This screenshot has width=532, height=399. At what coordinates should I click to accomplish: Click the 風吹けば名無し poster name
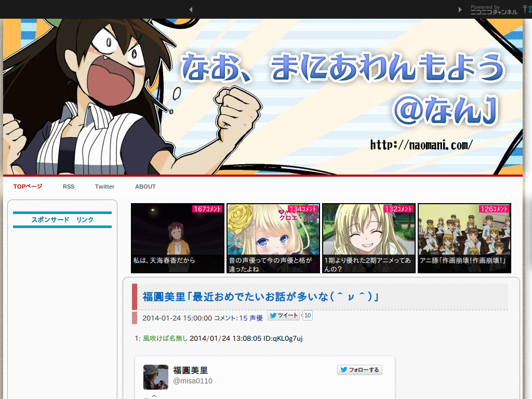click(x=165, y=338)
